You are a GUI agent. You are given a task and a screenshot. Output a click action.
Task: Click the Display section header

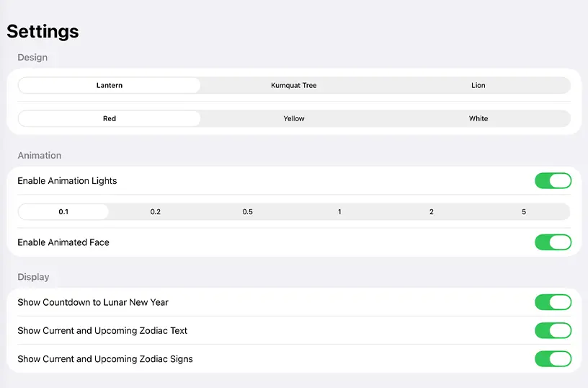point(33,277)
